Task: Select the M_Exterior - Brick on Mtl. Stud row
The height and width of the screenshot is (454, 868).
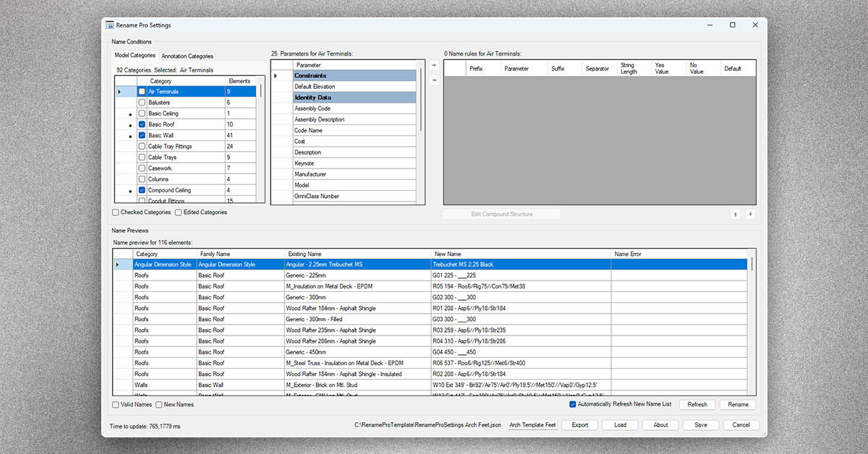Action: click(430, 385)
